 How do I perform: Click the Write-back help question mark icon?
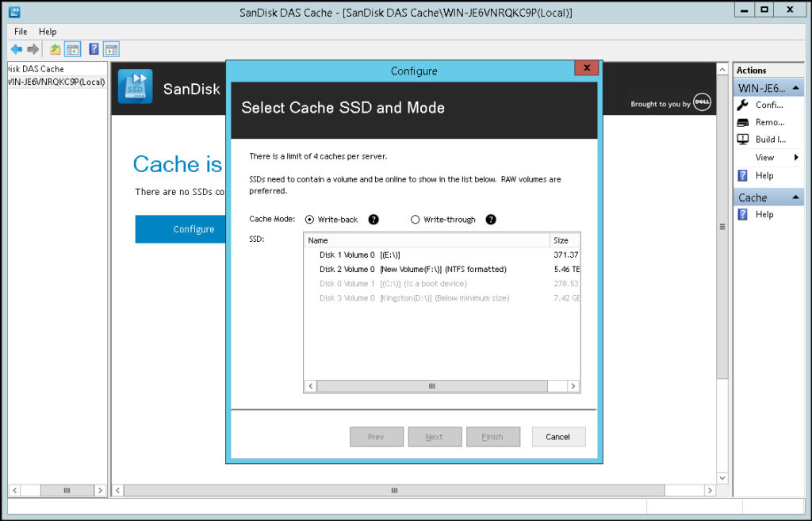(x=373, y=220)
